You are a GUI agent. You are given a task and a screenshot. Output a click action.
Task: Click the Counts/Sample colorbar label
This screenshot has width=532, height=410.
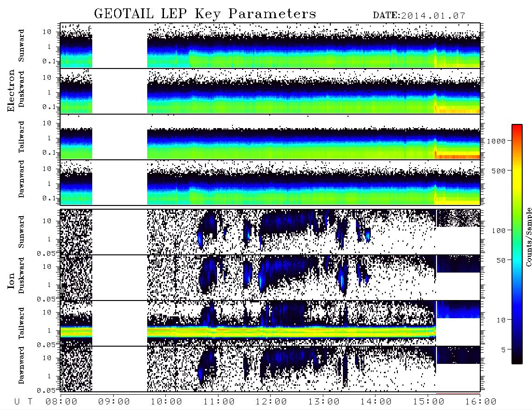(528, 237)
